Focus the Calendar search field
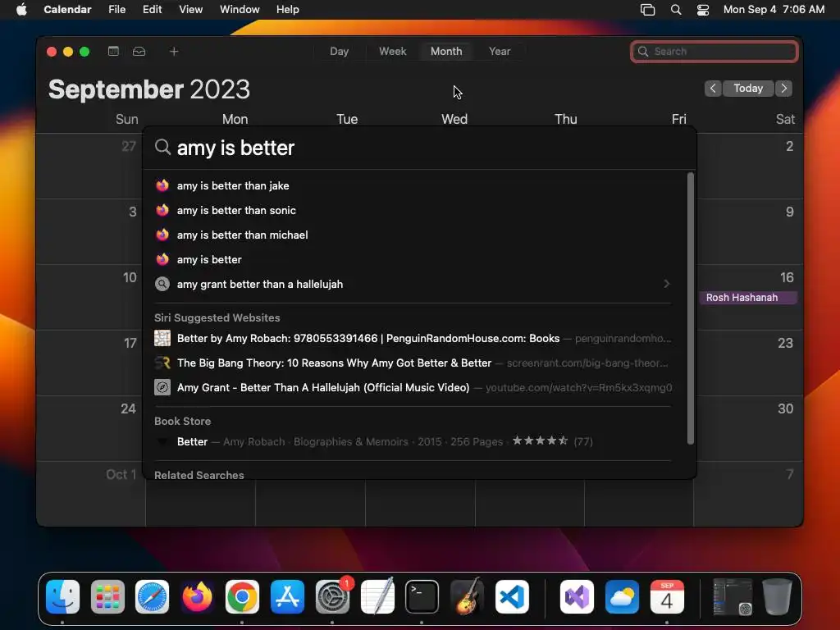Screen dimensions: 840x630 point(714,52)
